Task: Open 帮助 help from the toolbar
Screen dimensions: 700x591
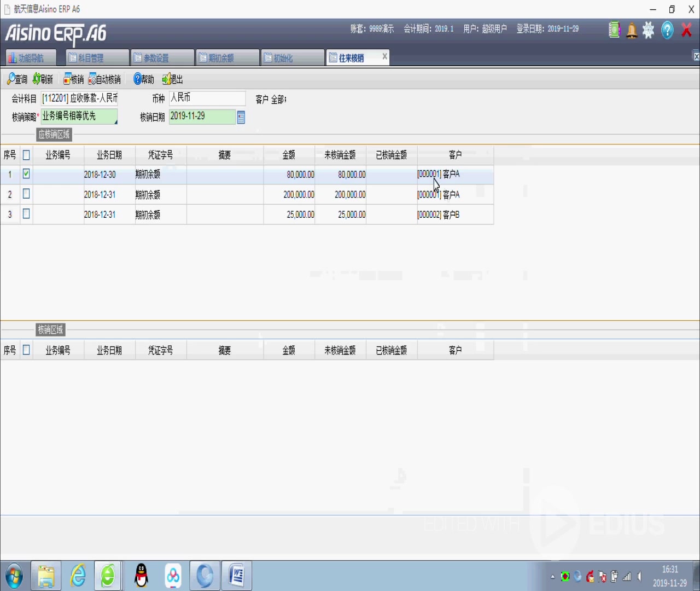Action: point(144,79)
